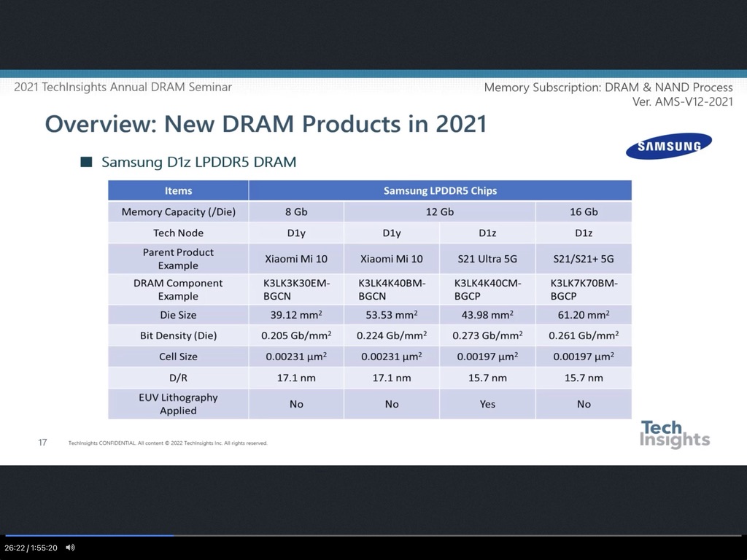Select the 'Yes' cell in EUV row

pos(487,404)
